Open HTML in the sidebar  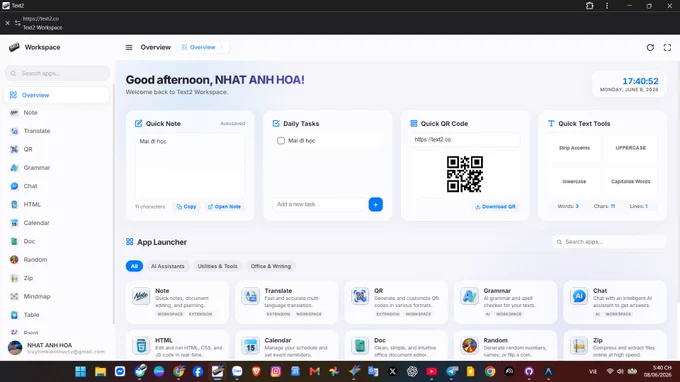(x=56, y=205)
